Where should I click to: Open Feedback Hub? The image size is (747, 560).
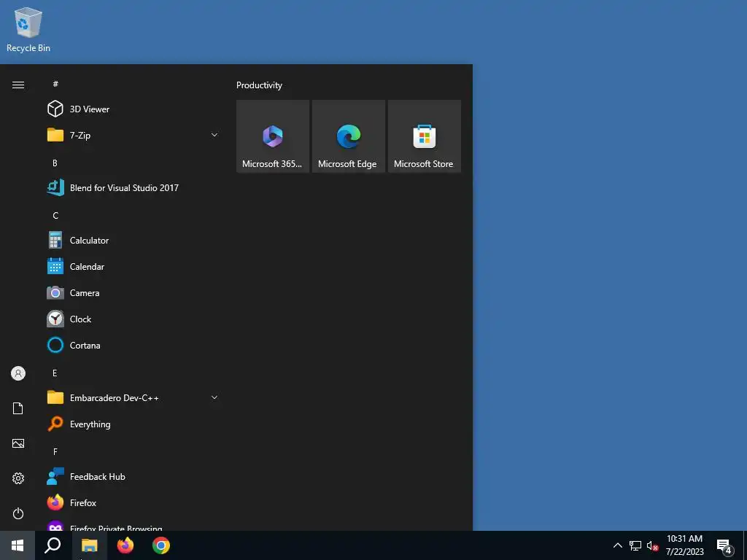pyautogui.click(x=133, y=477)
